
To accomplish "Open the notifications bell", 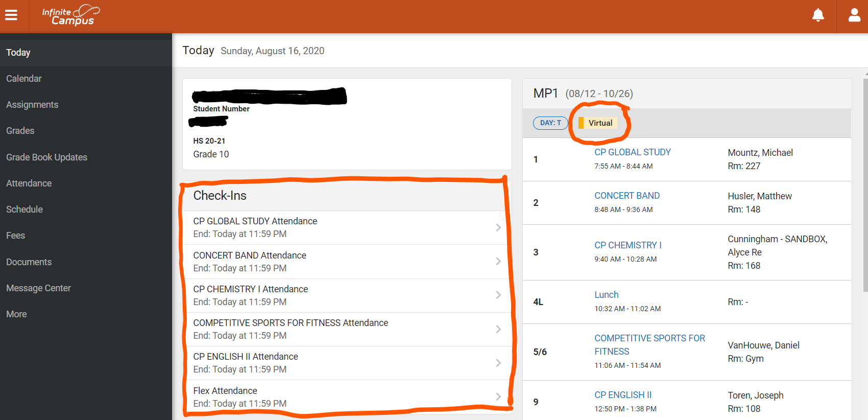I will 818,15.
